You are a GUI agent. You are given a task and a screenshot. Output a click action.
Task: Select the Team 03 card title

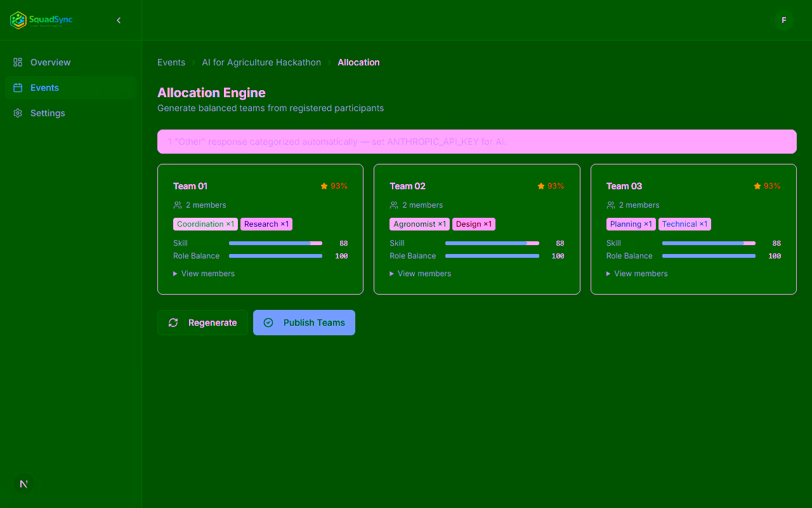tap(624, 186)
